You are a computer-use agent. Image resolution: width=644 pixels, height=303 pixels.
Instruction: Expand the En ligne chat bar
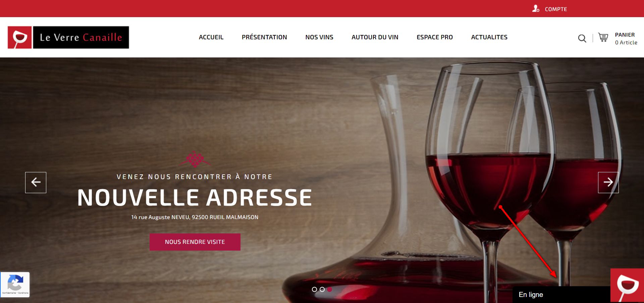pyautogui.click(x=561, y=295)
